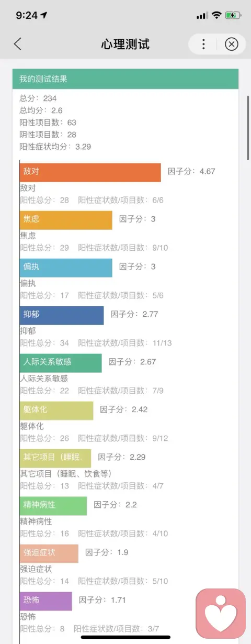The width and height of the screenshot is (251, 644).
Task: Select the orange 敌对 bar
Action: click(x=90, y=172)
